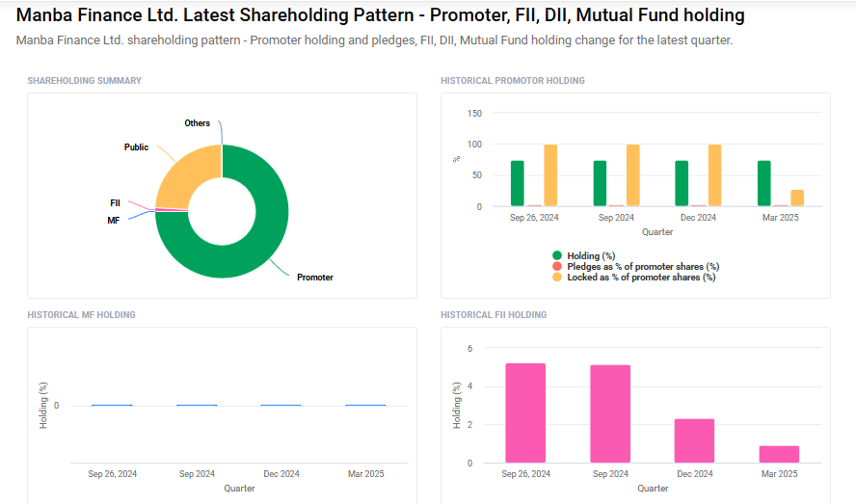Click the Public label on donut chart

[x=136, y=147]
